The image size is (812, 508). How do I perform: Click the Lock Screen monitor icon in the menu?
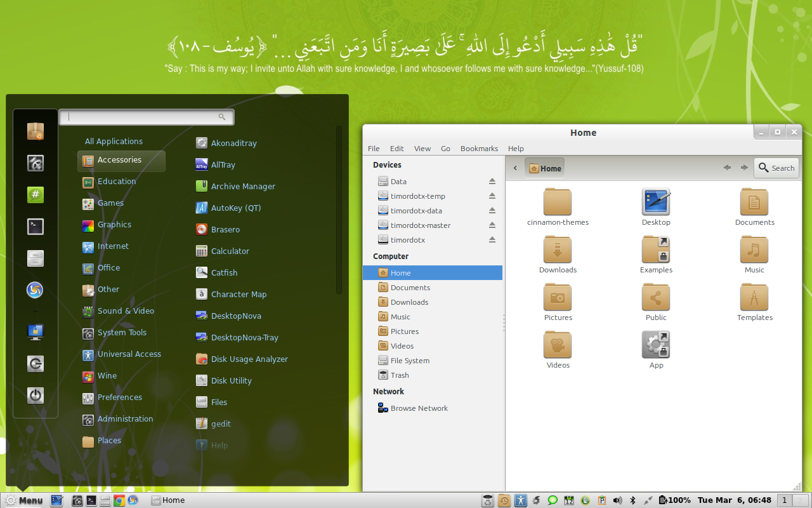tap(36, 331)
